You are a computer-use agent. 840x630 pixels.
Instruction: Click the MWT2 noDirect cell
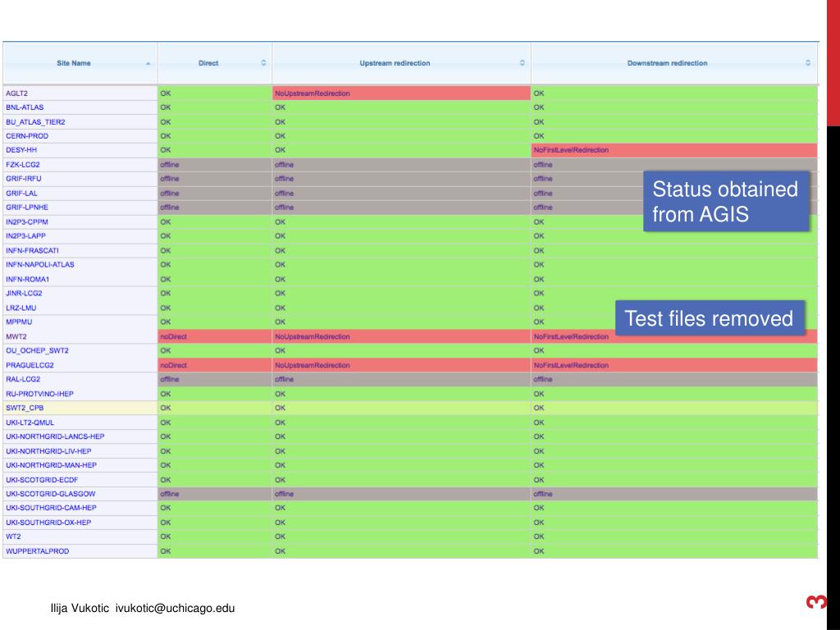point(215,336)
